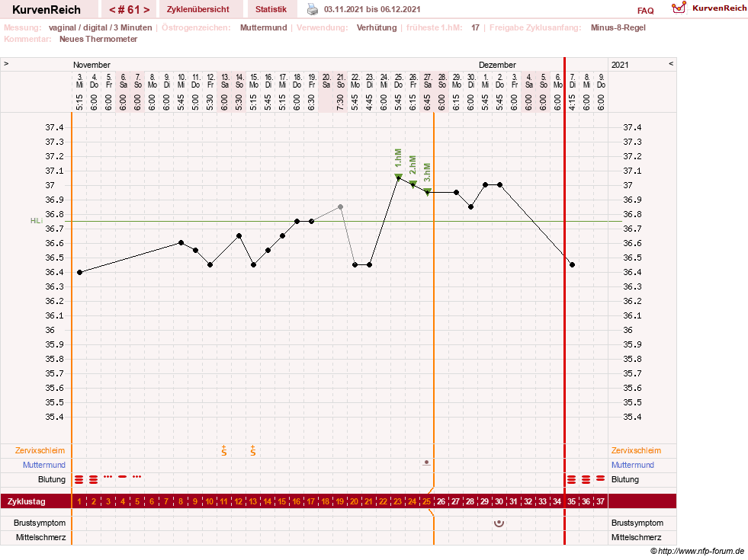Click the Neues Thermometer comment text
Screen dimensions: 748x560
point(98,39)
